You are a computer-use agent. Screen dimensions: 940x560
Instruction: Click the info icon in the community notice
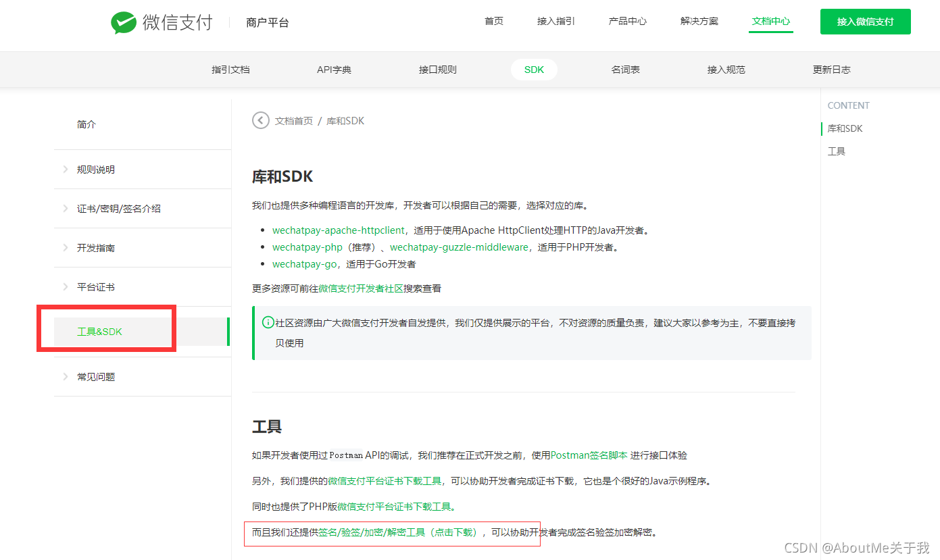pos(268,322)
